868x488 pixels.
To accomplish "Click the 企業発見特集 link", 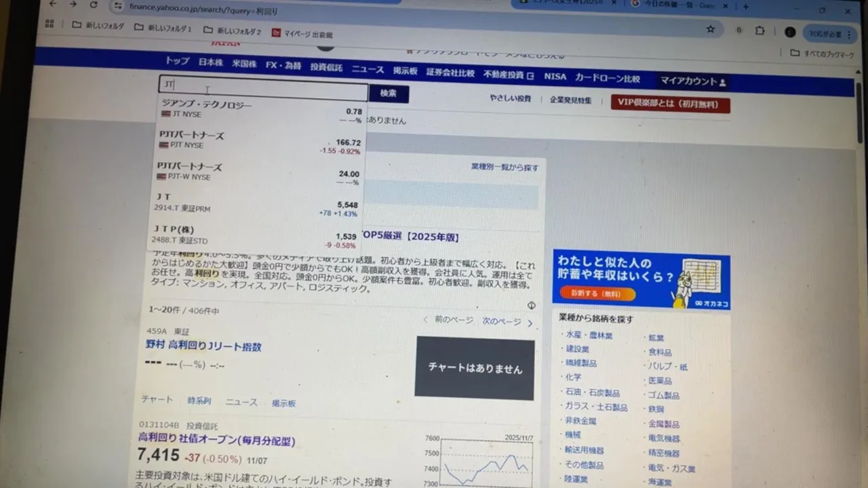I will coord(570,100).
